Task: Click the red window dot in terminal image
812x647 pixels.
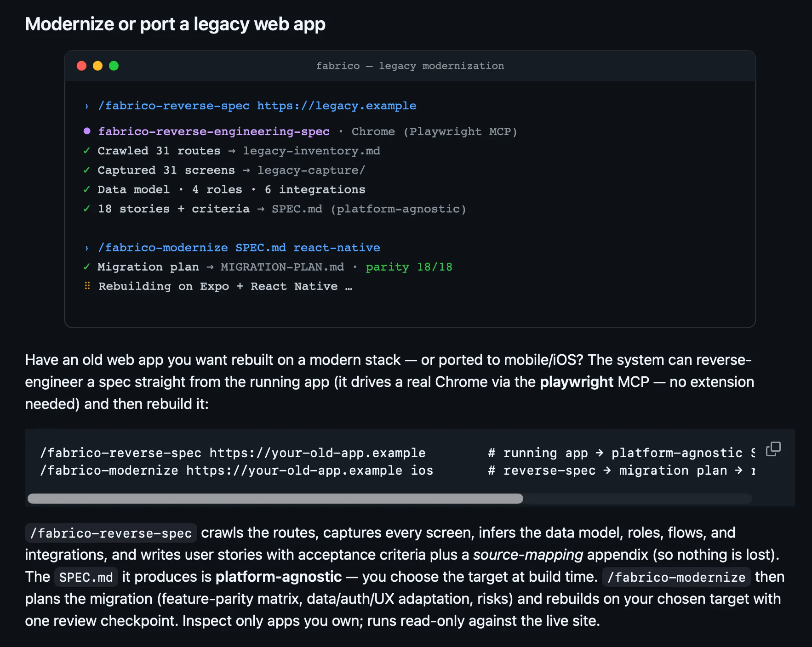Action: (81, 66)
